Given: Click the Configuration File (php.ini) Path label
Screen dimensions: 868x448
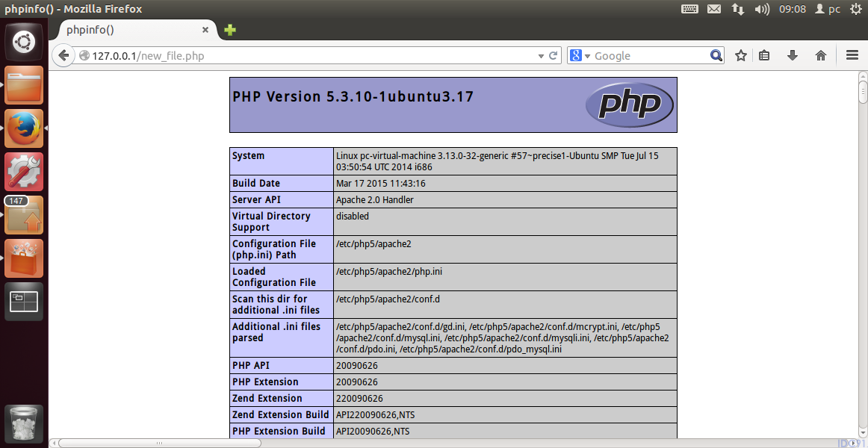Looking at the screenshot, I should point(274,249).
